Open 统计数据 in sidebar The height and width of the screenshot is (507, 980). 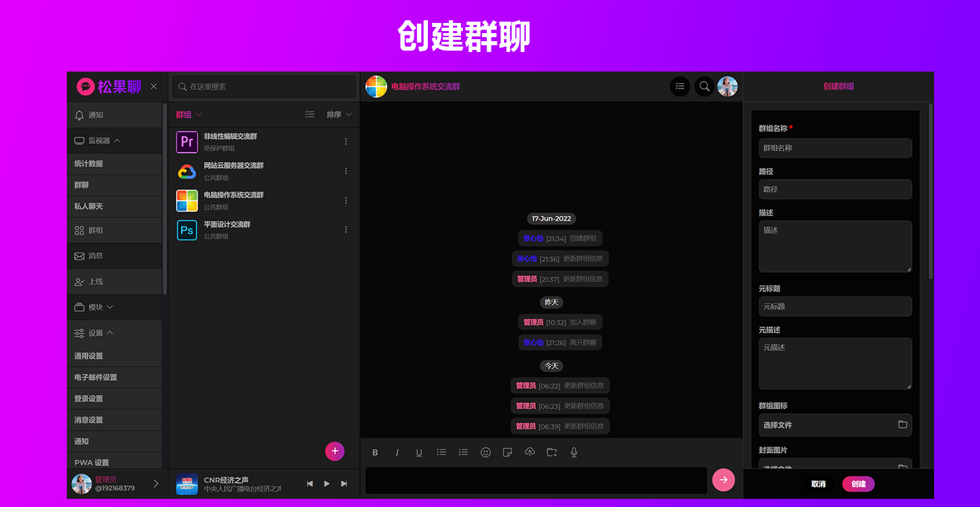point(115,164)
